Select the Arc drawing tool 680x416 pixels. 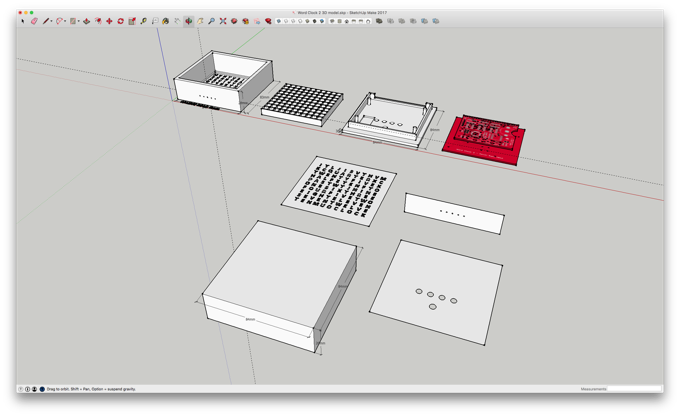coord(59,21)
